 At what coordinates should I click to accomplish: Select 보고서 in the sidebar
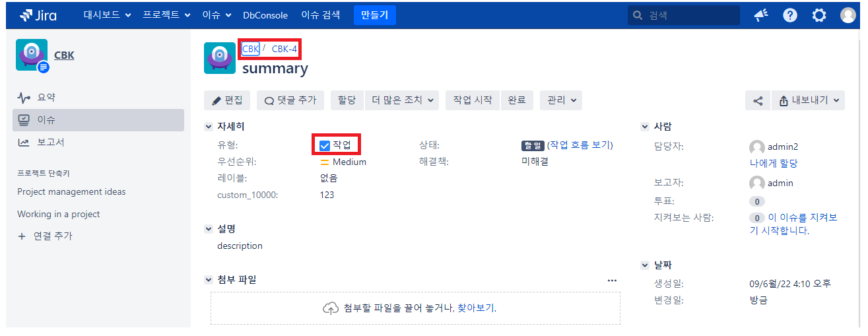[x=51, y=142]
